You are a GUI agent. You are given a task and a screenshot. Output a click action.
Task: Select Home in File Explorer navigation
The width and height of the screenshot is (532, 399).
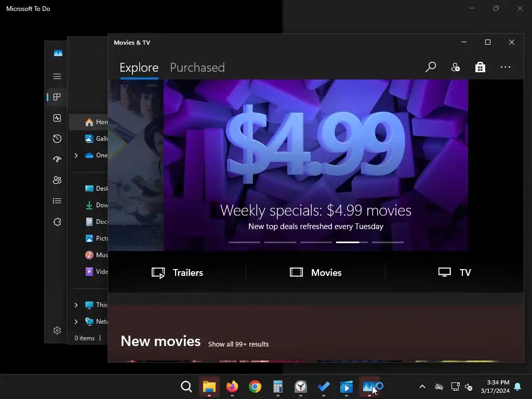89,122
